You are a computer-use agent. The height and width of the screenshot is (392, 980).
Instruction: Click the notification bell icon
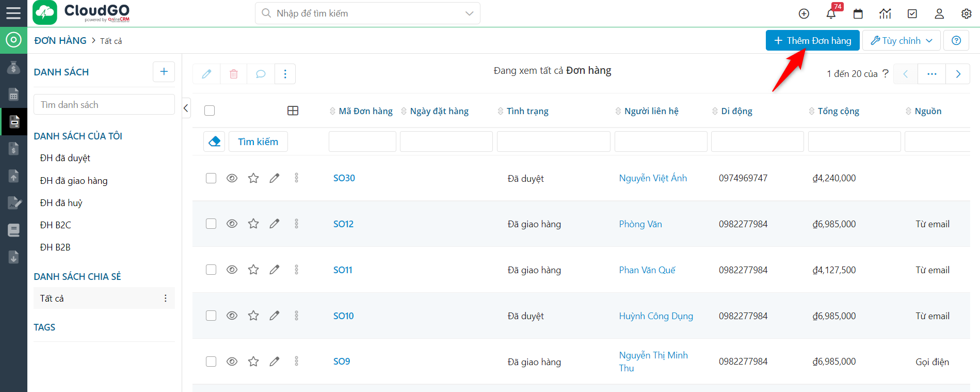[x=831, y=14]
